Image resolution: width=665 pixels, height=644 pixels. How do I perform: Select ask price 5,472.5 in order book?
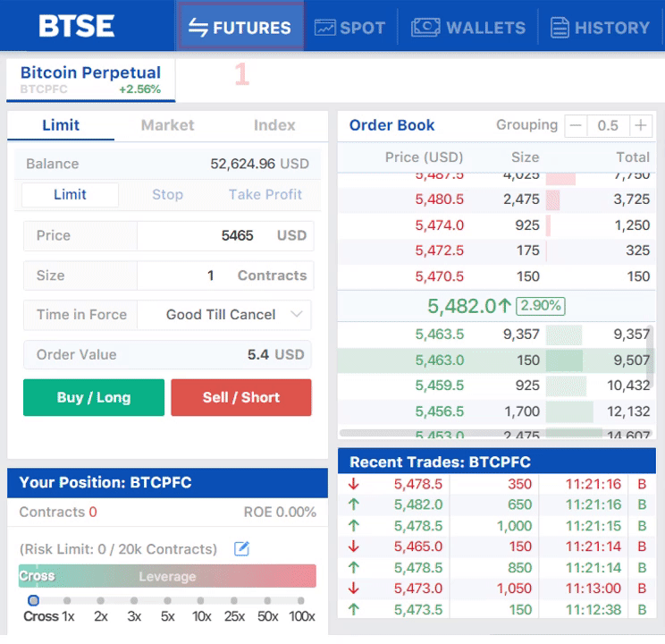(x=440, y=250)
